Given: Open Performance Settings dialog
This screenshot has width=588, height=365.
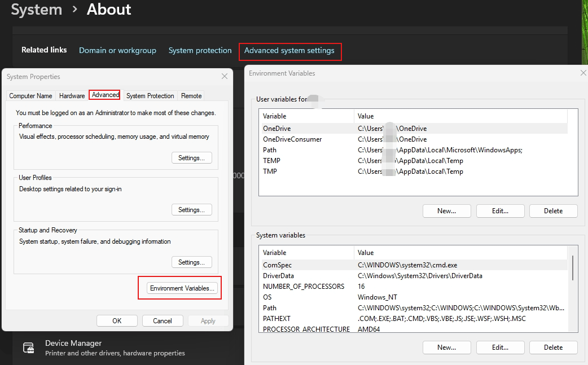Looking at the screenshot, I should click(191, 157).
